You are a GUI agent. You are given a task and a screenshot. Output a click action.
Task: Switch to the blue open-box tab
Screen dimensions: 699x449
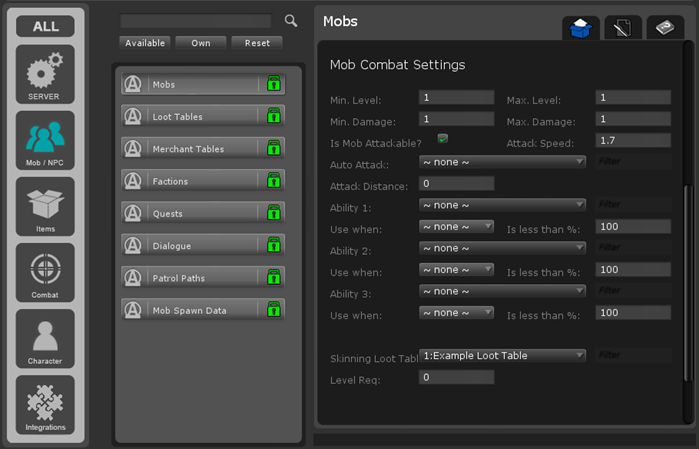pos(581,28)
